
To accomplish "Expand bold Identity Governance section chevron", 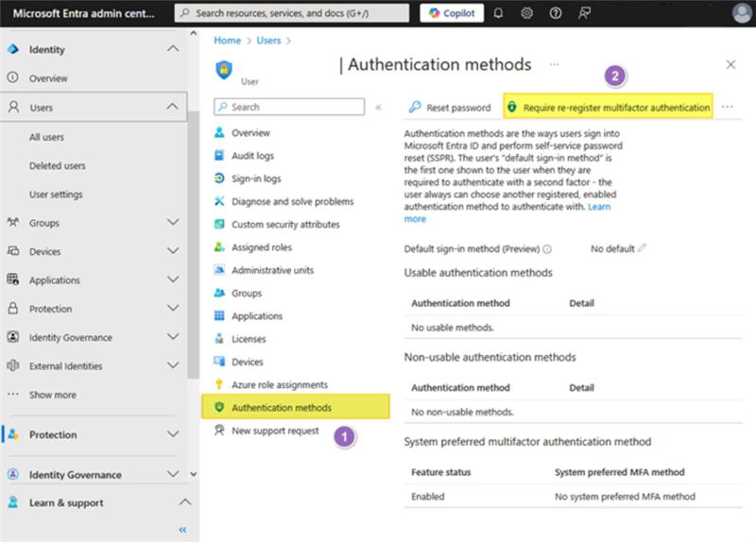I will point(173,475).
